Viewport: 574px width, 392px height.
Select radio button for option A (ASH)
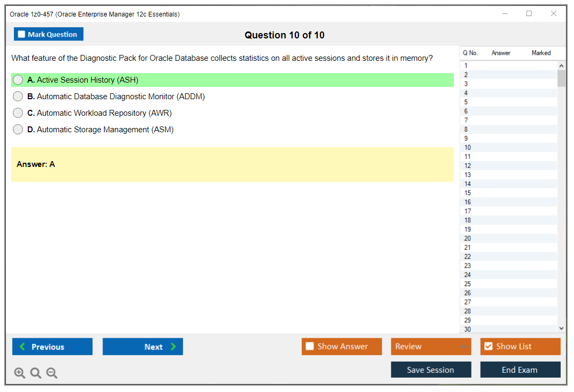(x=18, y=79)
